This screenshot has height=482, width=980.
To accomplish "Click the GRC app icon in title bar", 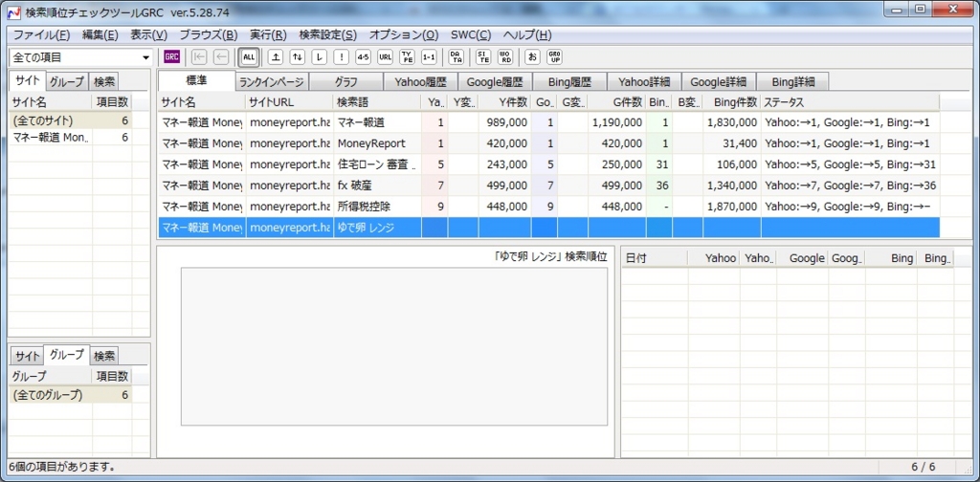I will 13,11.
